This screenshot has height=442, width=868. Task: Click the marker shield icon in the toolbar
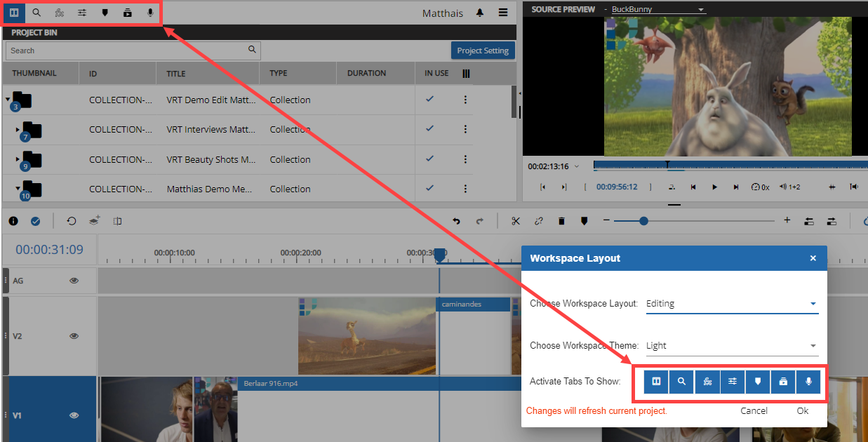tap(105, 13)
